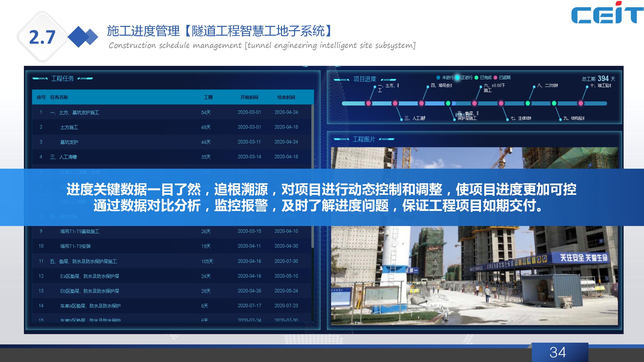The image size is (644, 362).
Task: Sort by the 工期 column header
Action: [x=208, y=97]
